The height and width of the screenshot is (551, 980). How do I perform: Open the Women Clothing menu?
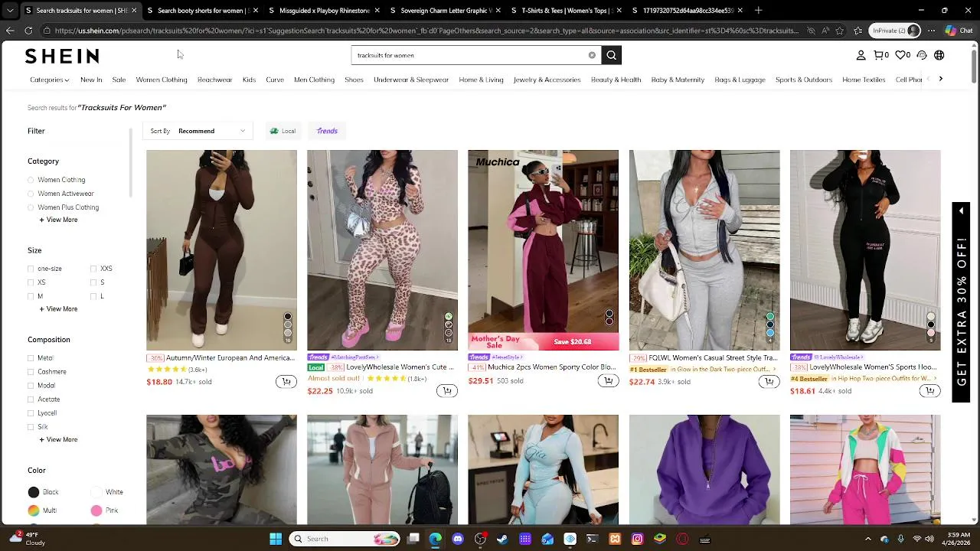click(x=162, y=80)
